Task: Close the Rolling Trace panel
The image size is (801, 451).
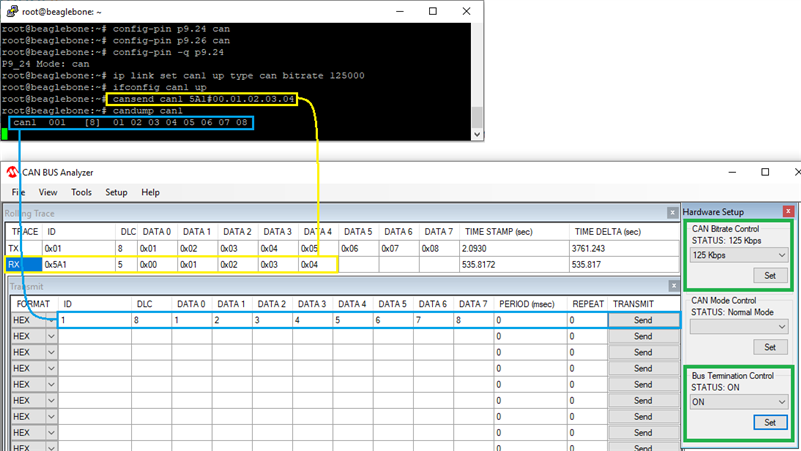Action: (x=671, y=212)
